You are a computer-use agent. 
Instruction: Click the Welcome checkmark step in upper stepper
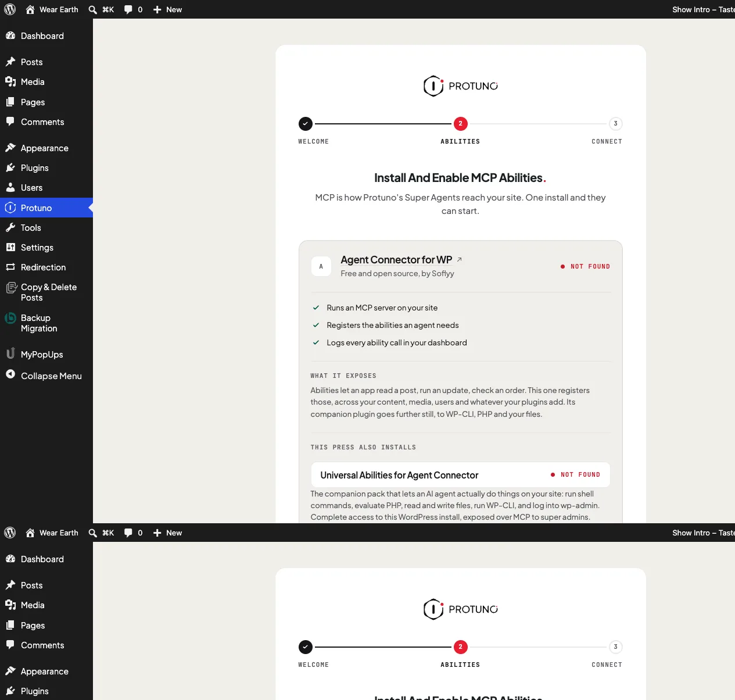306,123
